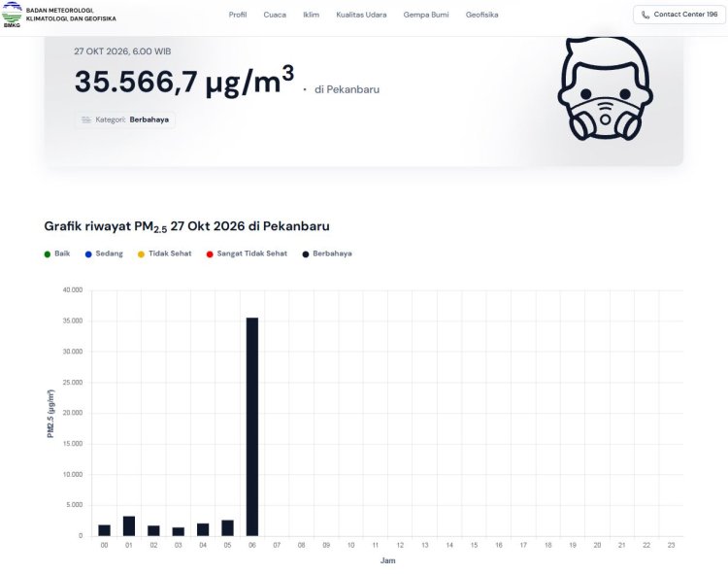Screen dimensions: 728x574
Task: Click the chart bar at hour 04
Action: point(203,529)
